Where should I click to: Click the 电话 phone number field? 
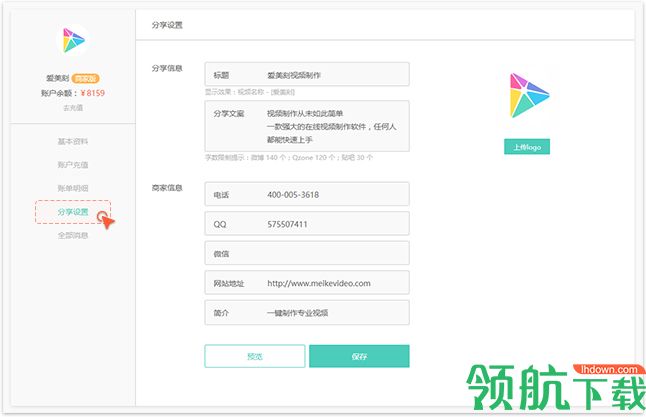(x=307, y=194)
